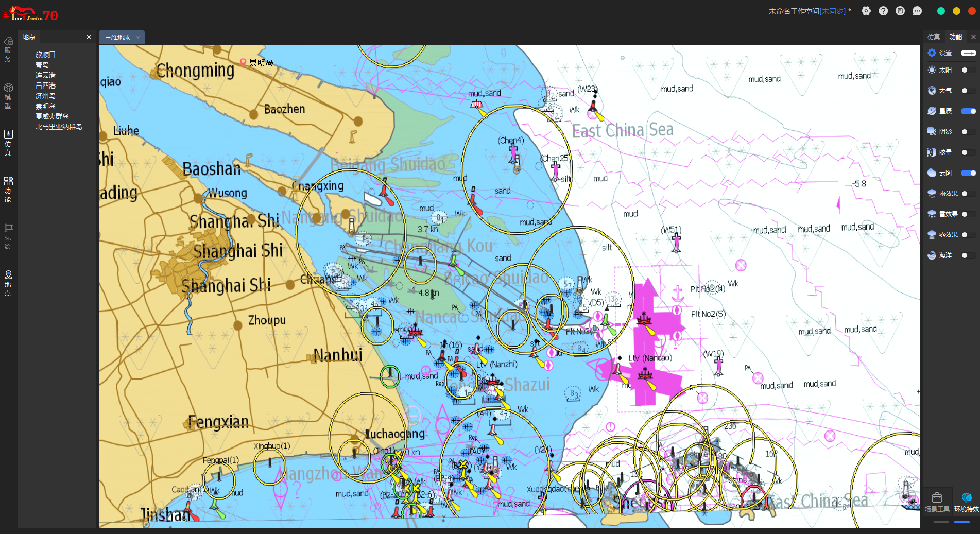This screenshot has width=980, height=534.
Task: Select the 地点 panel tab
Action: point(29,37)
